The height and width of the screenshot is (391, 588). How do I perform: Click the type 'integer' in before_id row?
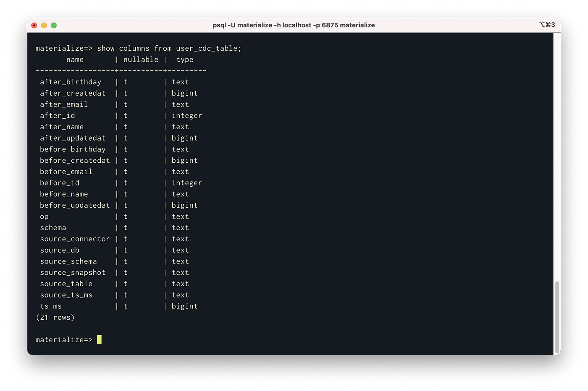click(x=187, y=183)
